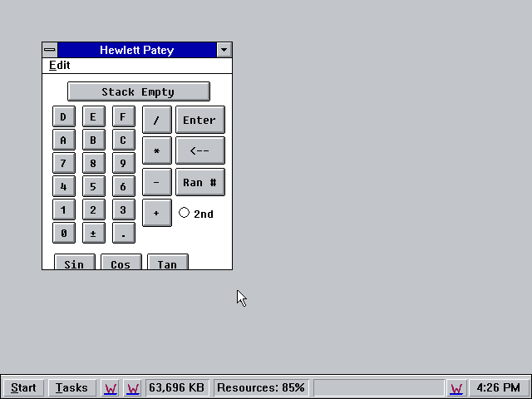Click the 4:26 PM clock
This screenshot has width=532, height=399.
pyautogui.click(x=499, y=387)
